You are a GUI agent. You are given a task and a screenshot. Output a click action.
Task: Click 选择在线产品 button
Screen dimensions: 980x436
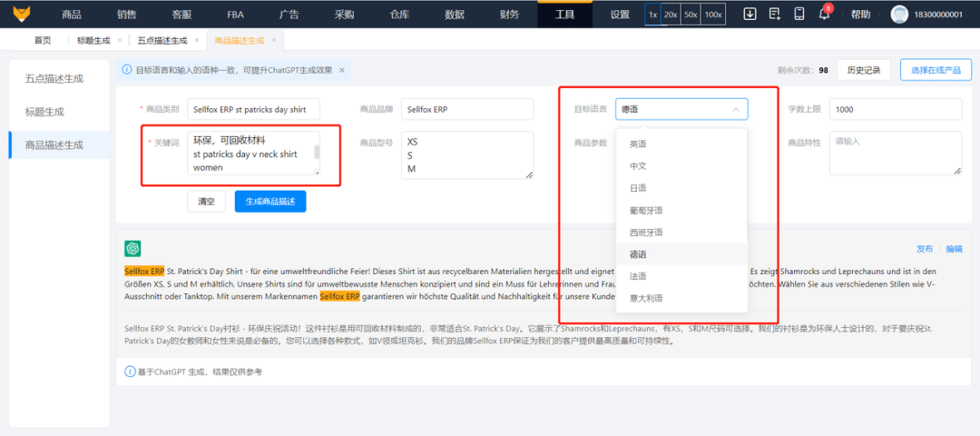[936, 70]
